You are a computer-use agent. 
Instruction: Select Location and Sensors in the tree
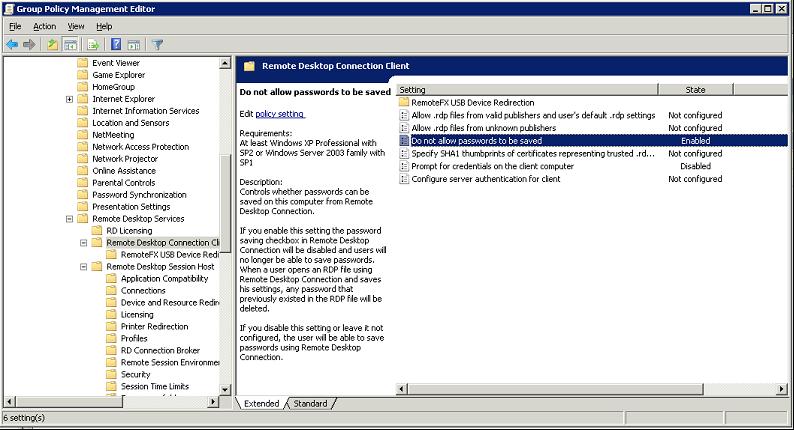[x=130, y=123]
